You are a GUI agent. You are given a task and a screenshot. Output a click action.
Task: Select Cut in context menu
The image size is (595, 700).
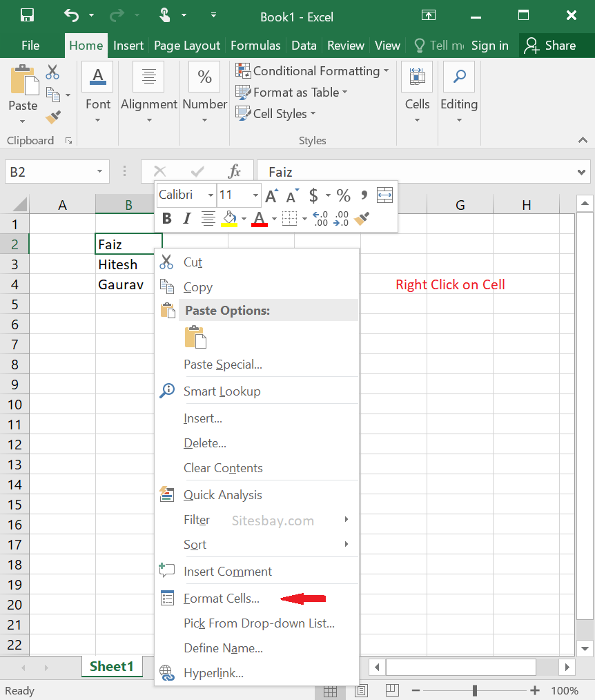257,262
